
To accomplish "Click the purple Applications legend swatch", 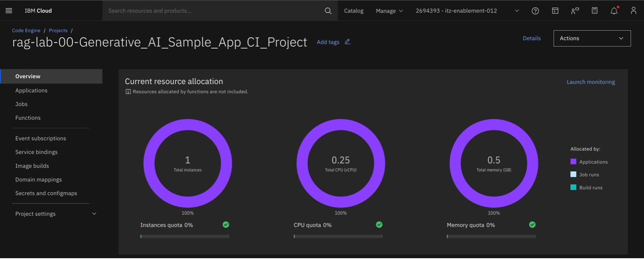I will tap(573, 162).
